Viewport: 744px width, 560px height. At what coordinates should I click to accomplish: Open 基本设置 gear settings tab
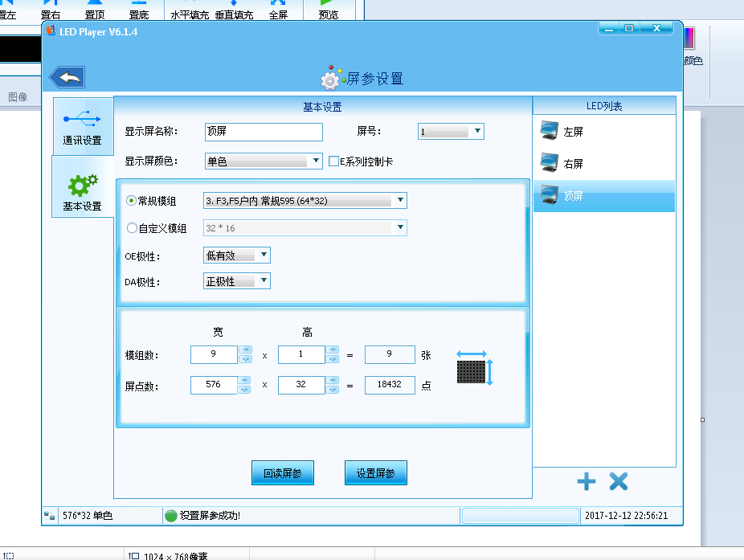[x=82, y=192]
